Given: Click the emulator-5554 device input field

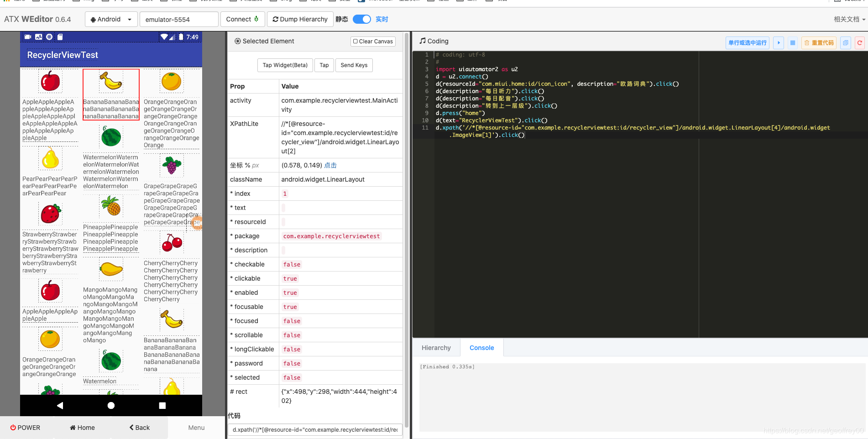Looking at the screenshot, I should (179, 19).
